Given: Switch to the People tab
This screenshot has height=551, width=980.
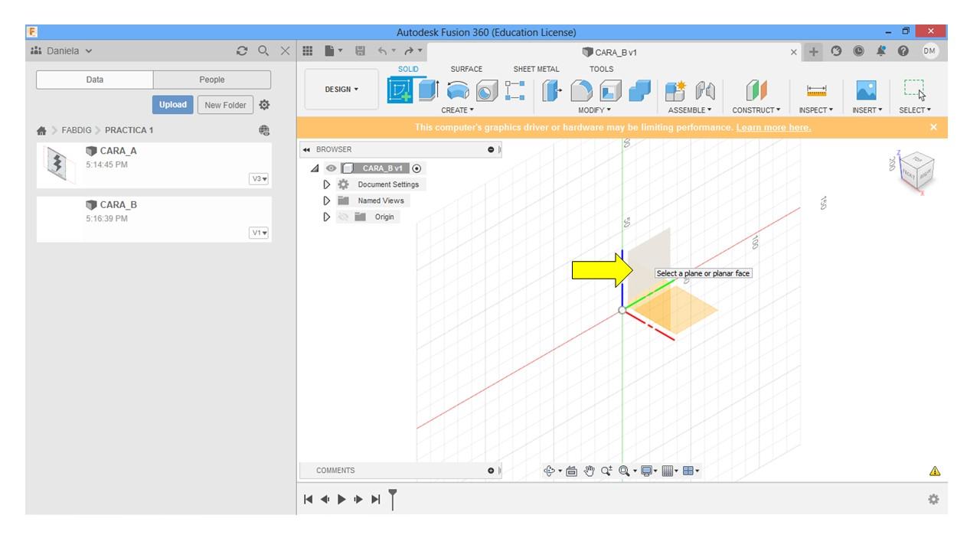Looking at the screenshot, I should [x=212, y=80].
